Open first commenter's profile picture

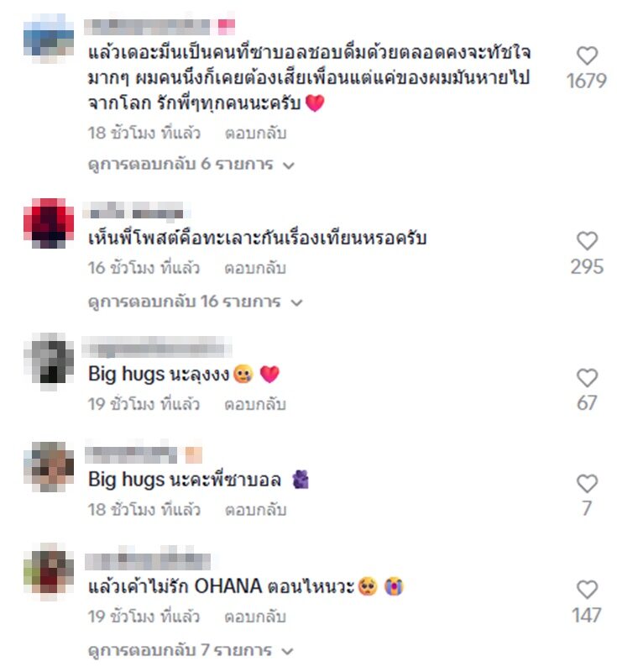pos(49,39)
